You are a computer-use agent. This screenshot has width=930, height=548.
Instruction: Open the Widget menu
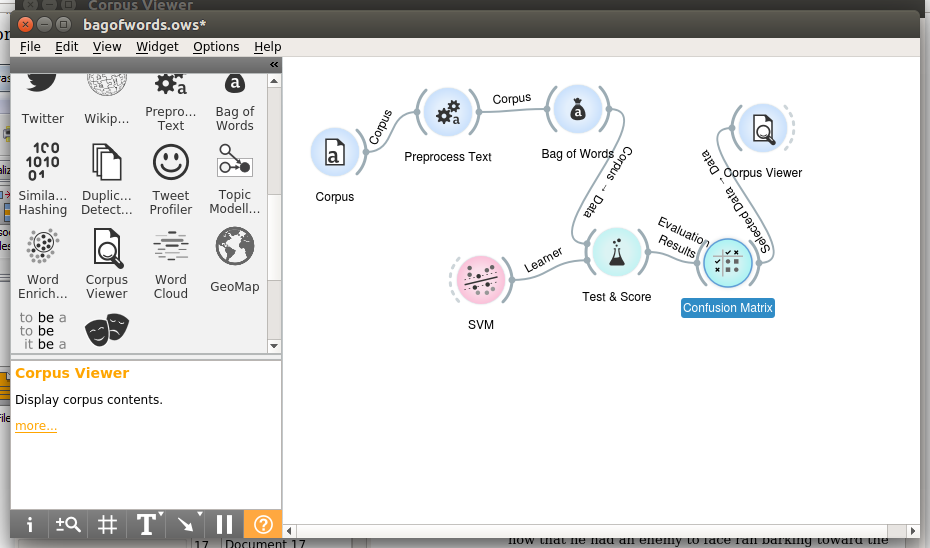157,46
